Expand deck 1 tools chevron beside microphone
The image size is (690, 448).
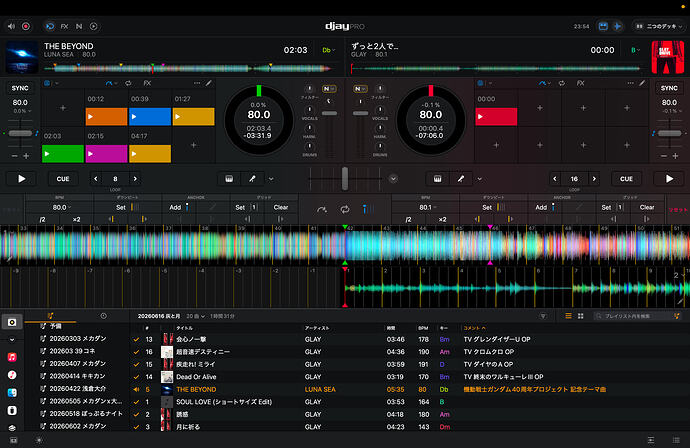(x=271, y=179)
